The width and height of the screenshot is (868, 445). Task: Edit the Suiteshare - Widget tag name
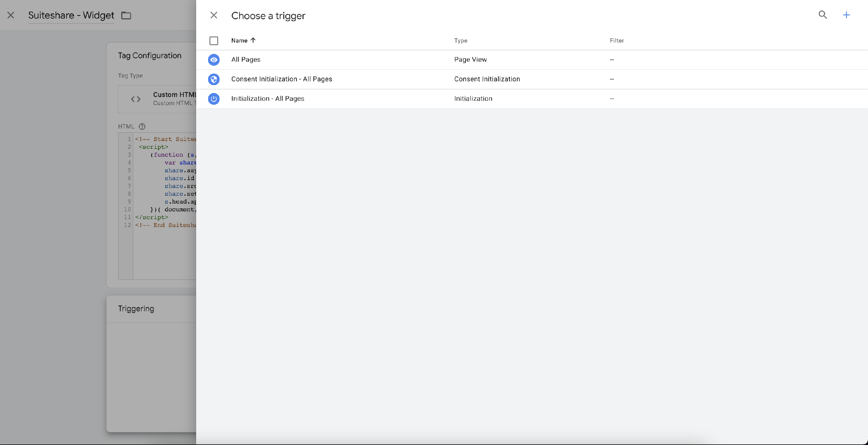[71, 16]
